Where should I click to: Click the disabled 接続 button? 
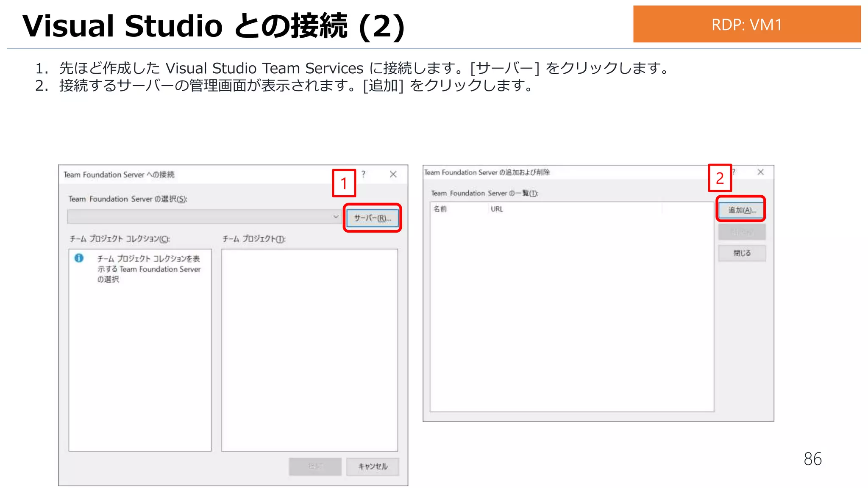pyautogui.click(x=315, y=466)
